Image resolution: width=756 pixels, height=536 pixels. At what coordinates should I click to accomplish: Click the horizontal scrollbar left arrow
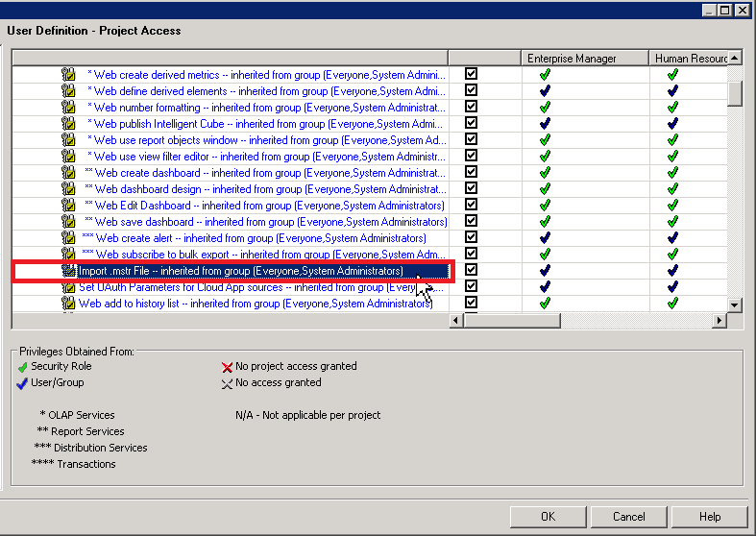click(x=456, y=320)
